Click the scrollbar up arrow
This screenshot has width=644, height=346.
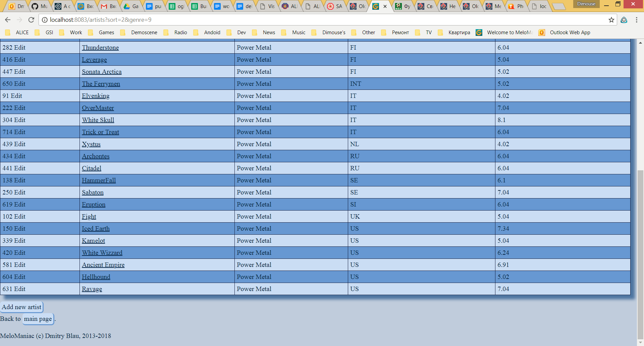click(x=640, y=43)
